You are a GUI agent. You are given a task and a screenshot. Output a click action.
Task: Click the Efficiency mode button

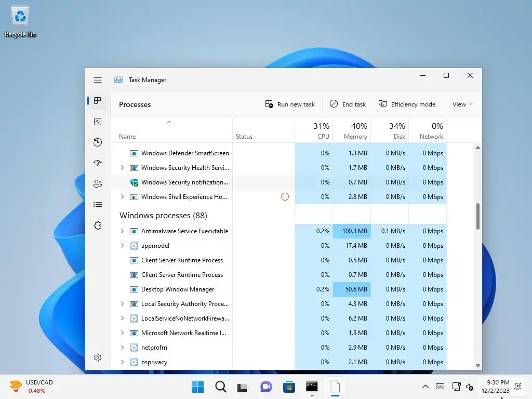tap(407, 104)
